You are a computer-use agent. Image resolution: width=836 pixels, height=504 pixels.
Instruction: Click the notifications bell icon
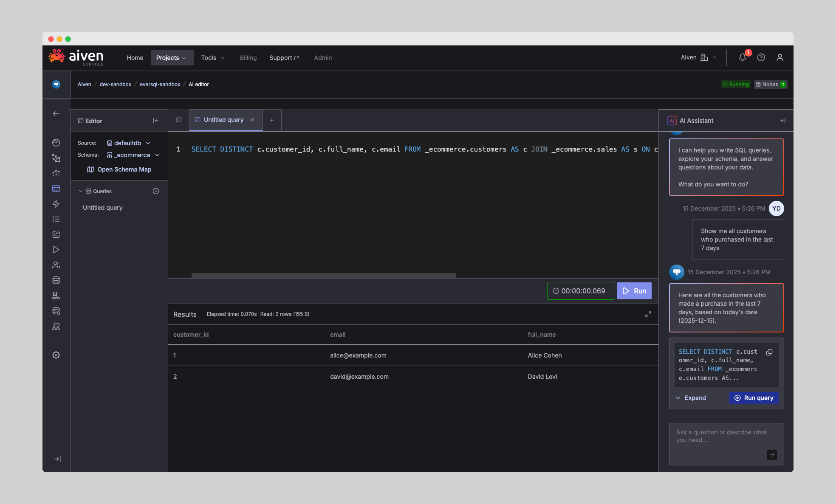click(x=742, y=57)
